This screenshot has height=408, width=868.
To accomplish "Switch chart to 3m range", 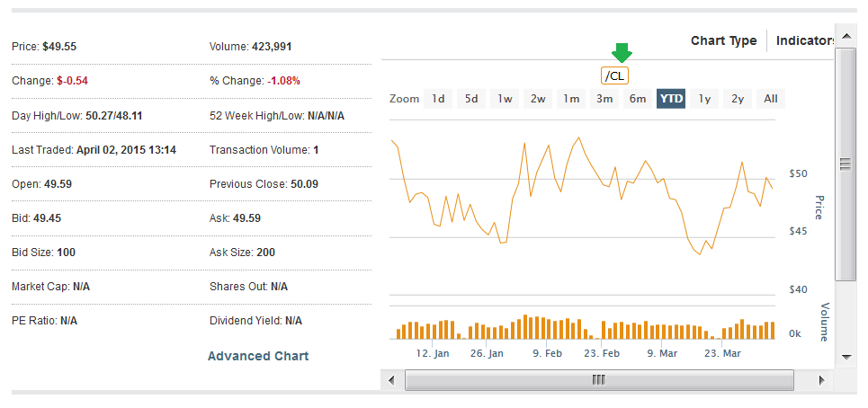I will tap(604, 99).
